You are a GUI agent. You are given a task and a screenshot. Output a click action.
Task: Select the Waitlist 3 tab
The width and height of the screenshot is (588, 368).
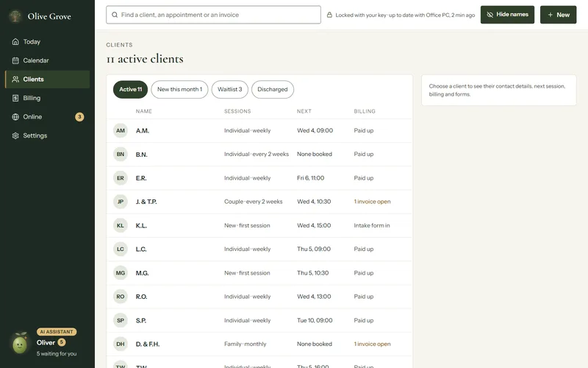click(230, 89)
